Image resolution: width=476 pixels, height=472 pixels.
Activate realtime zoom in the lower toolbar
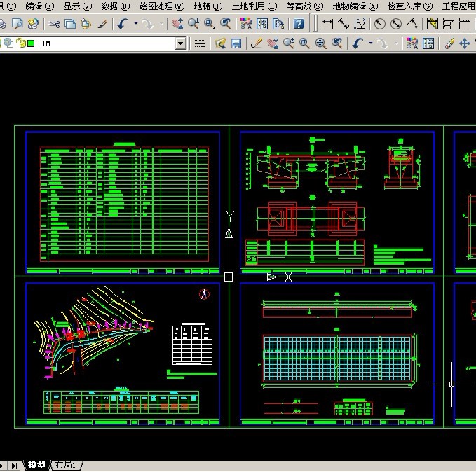tap(289, 43)
